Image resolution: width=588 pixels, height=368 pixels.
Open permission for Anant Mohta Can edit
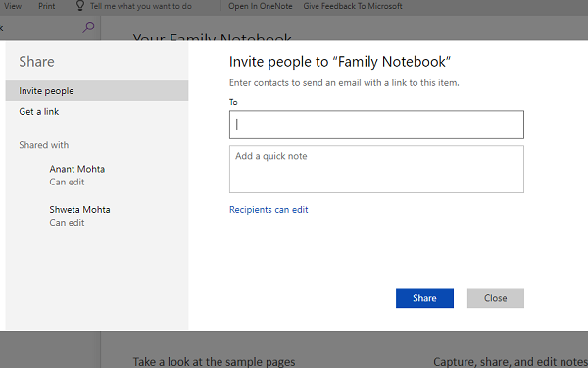(x=67, y=182)
